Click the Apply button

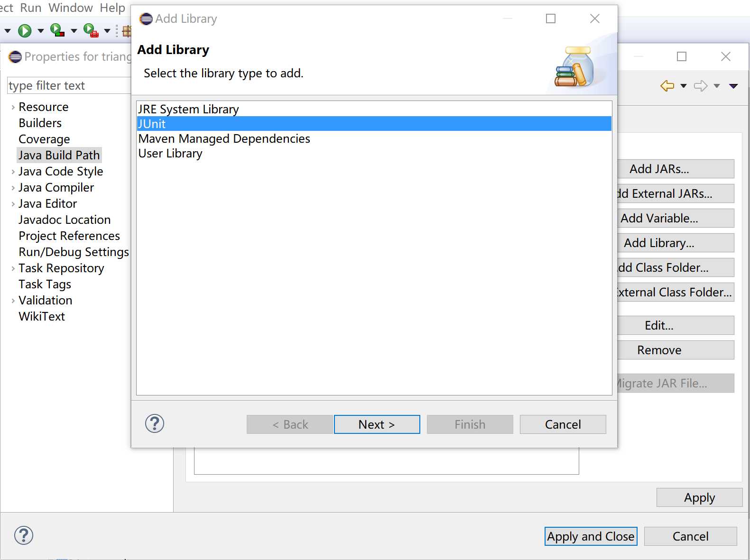click(699, 497)
